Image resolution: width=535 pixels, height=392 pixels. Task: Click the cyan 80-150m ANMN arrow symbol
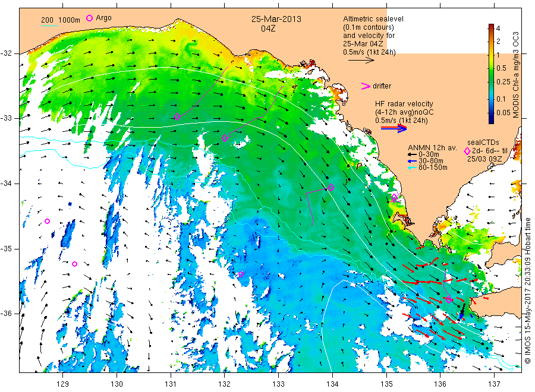point(412,167)
